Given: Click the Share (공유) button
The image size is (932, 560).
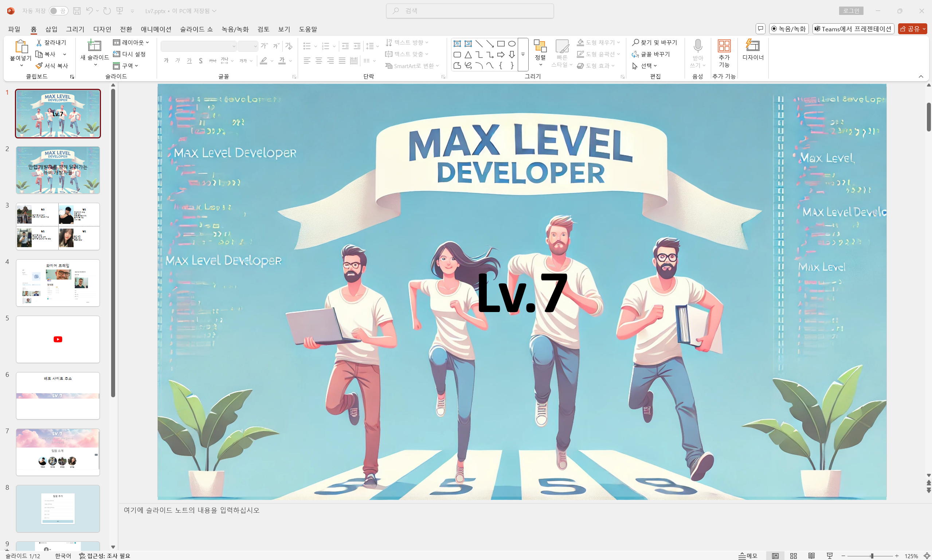Looking at the screenshot, I should [x=910, y=29].
